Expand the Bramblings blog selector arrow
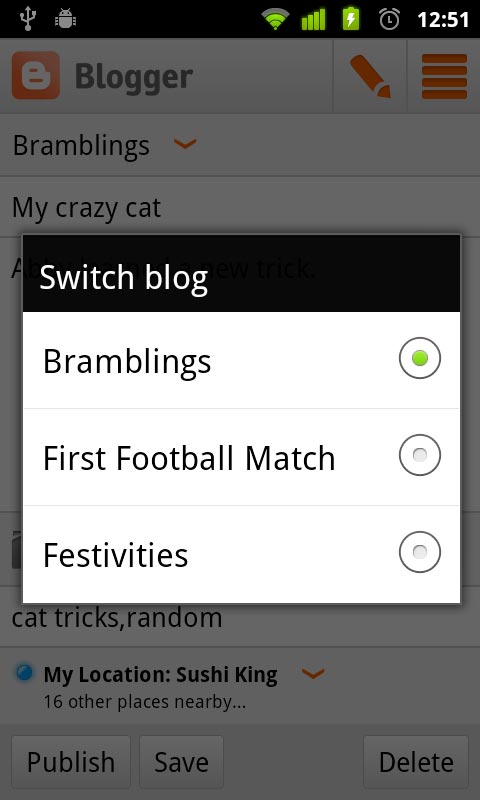This screenshot has width=480, height=800. click(x=185, y=144)
